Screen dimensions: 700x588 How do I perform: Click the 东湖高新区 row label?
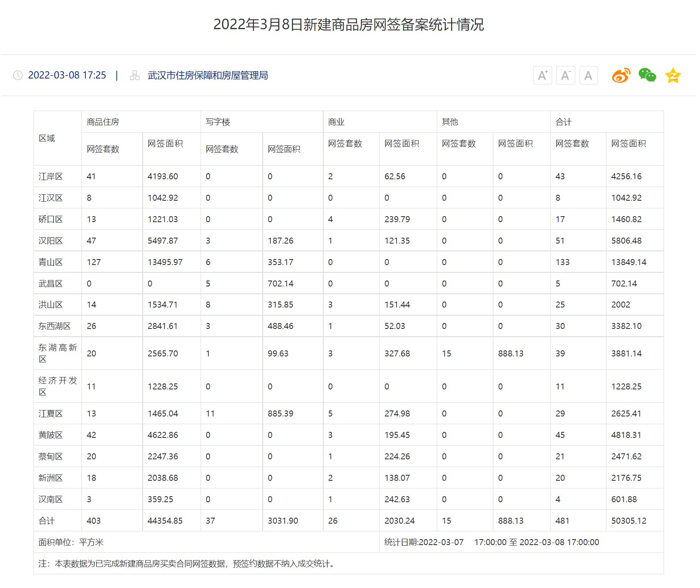click(x=57, y=353)
